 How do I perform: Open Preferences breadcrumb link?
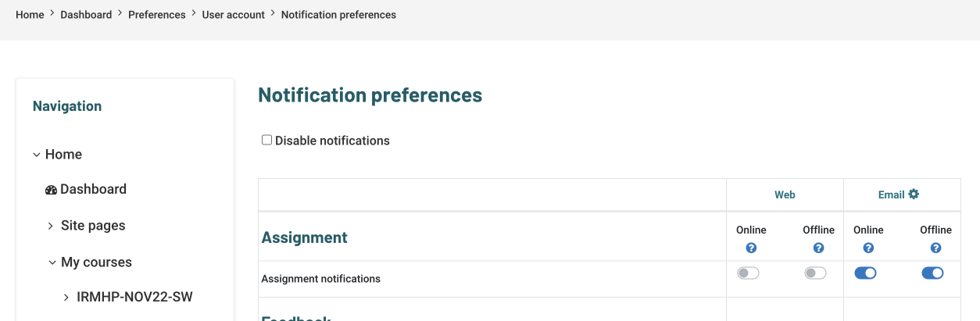click(157, 15)
